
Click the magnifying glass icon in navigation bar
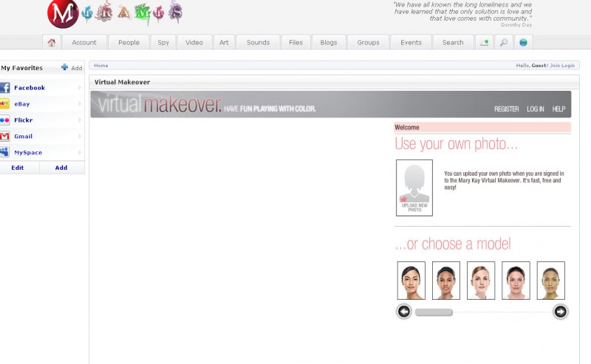click(504, 43)
